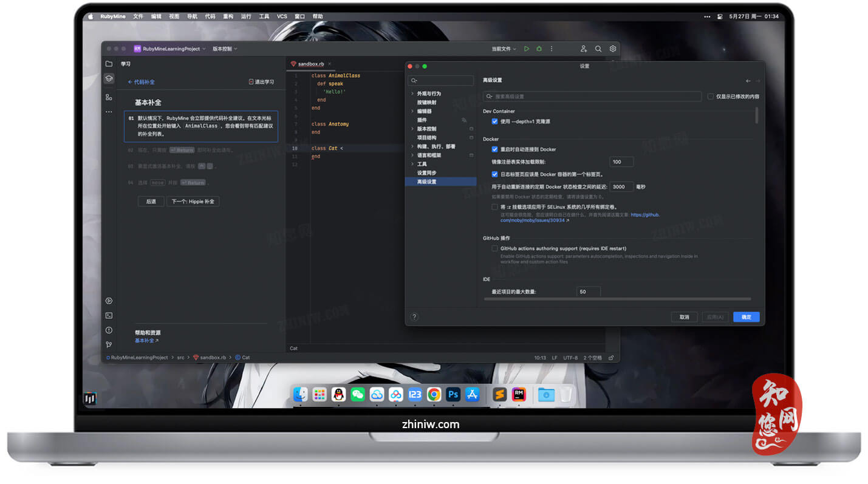Open the RubyMineLearningProject project dropdown
The width and height of the screenshot is (868, 484).
click(x=170, y=49)
